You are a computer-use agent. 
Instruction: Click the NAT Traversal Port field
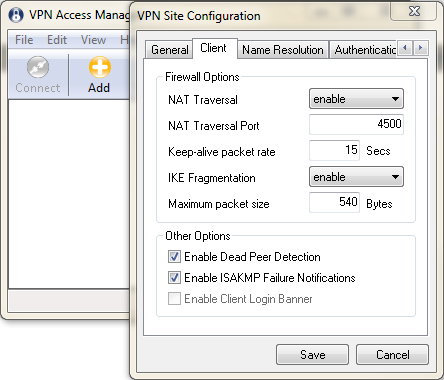(x=356, y=124)
